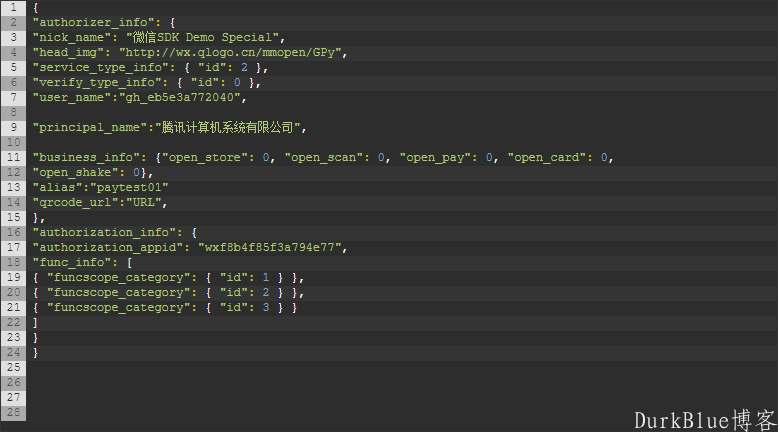Viewport: 780px width, 432px height.
Task: Click the "open_pay" key
Action: point(436,157)
